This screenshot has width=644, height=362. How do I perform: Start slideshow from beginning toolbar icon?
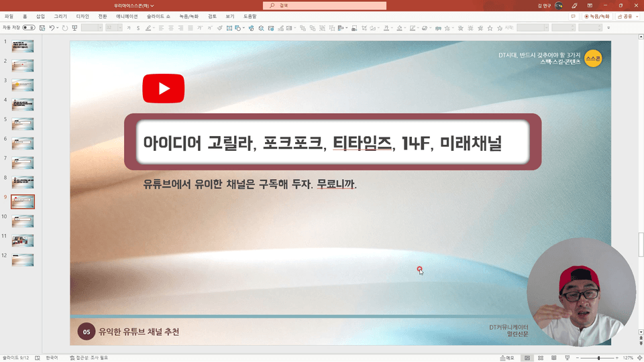pyautogui.click(x=74, y=28)
